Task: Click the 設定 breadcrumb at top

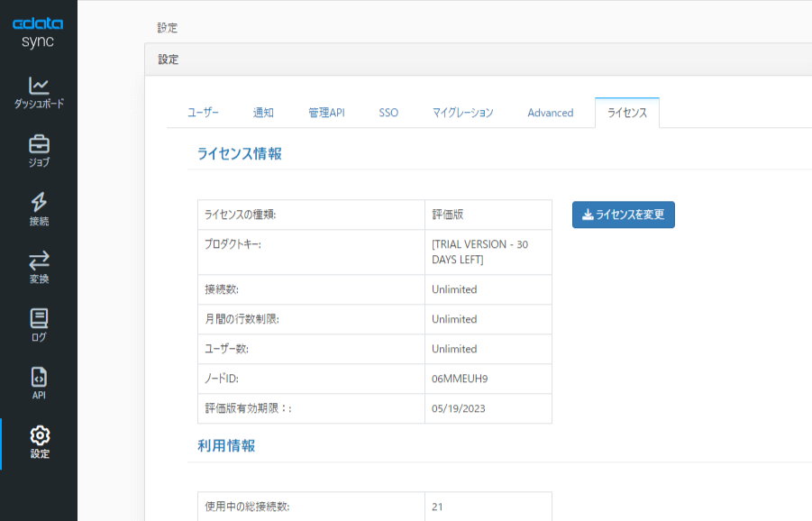Action: (x=168, y=28)
